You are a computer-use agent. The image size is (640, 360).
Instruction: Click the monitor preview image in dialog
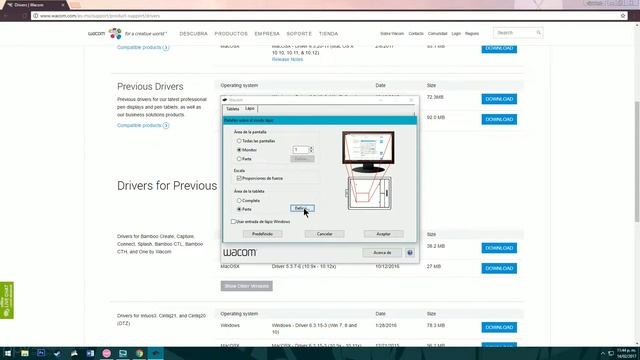(368, 151)
